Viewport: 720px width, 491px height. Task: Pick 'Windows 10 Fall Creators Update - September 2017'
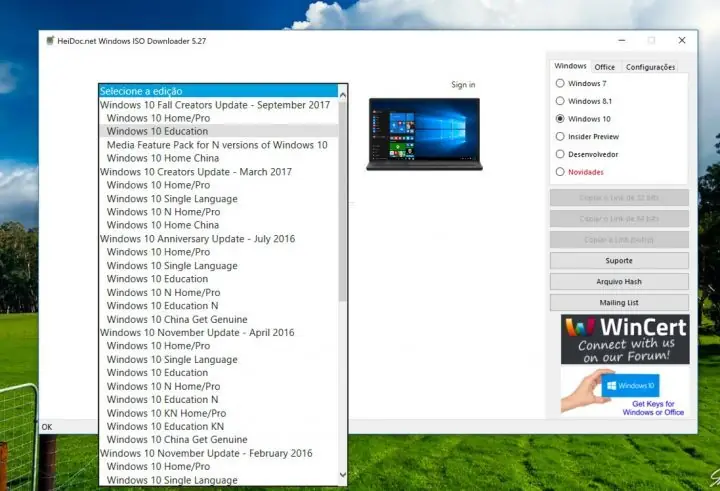click(x=219, y=105)
